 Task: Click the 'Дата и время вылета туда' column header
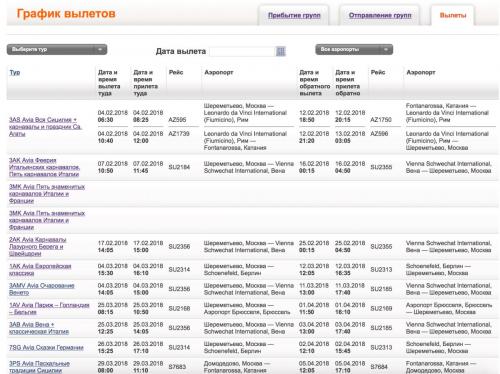click(x=109, y=83)
